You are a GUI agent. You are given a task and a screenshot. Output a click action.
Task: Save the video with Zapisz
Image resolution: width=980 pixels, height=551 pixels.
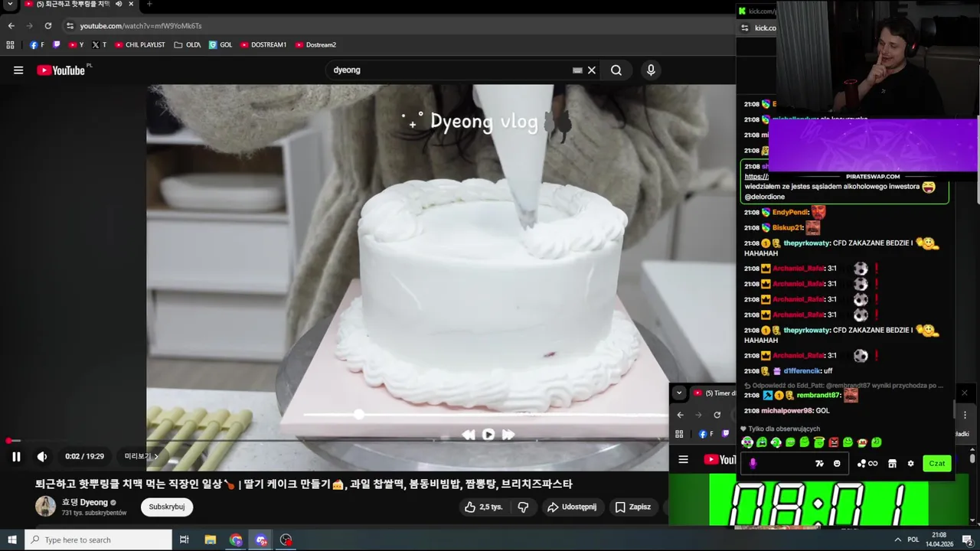tap(633, 507)
